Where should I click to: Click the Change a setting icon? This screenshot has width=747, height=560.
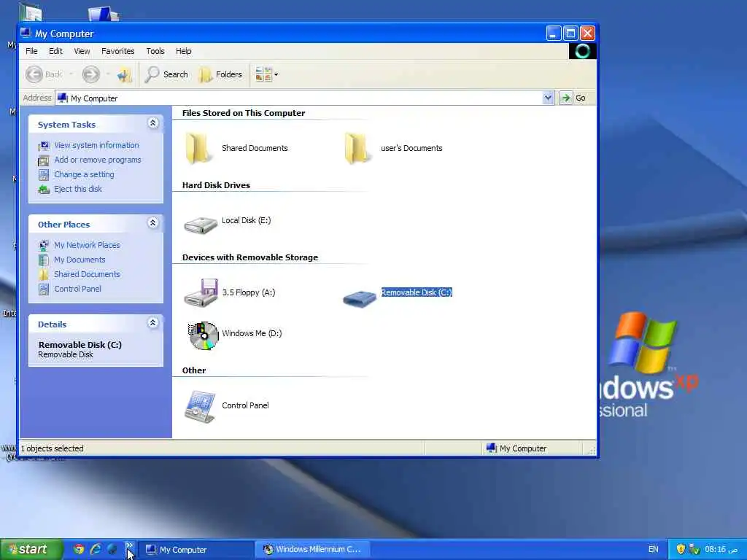tap(43, 175)
